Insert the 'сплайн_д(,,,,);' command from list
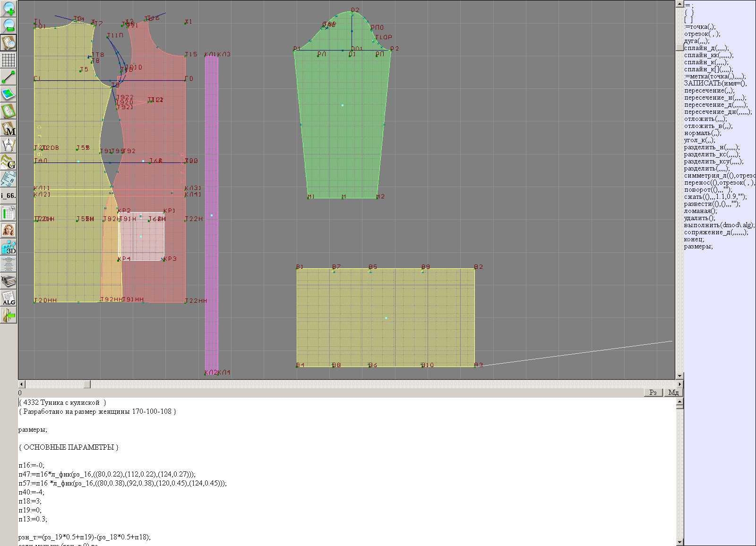The height and width of the screenshot is (546, 756). 706,48
